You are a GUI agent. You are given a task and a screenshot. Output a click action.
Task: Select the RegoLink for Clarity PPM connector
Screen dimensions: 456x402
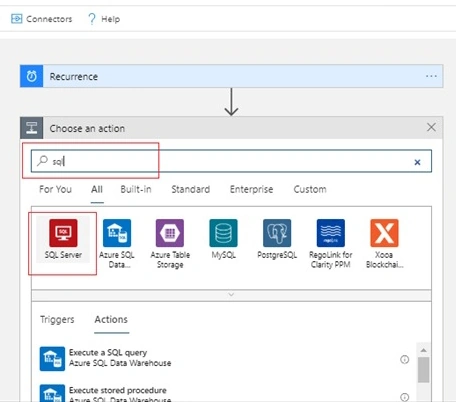point(331,244)
